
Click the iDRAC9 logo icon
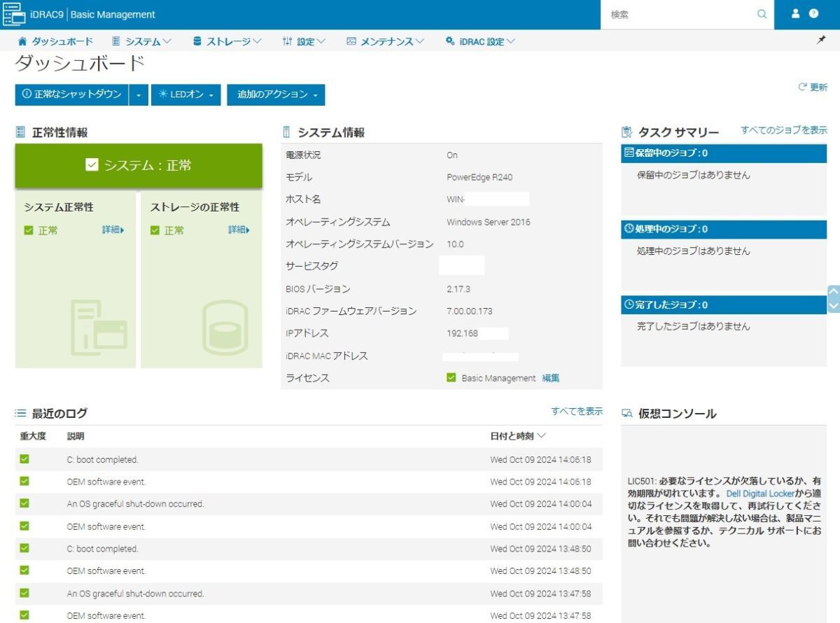coord(14,14)
